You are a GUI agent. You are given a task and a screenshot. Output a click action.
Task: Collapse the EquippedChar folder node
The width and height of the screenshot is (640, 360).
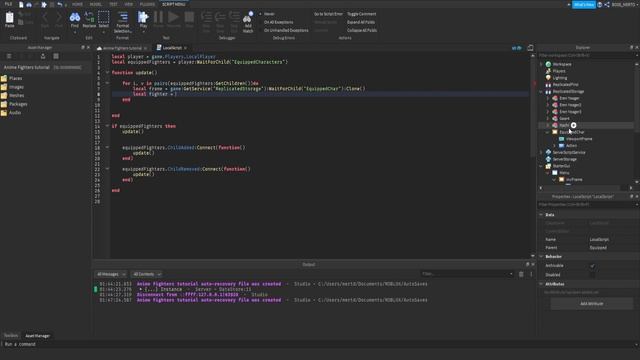click(x=548, y=132)
